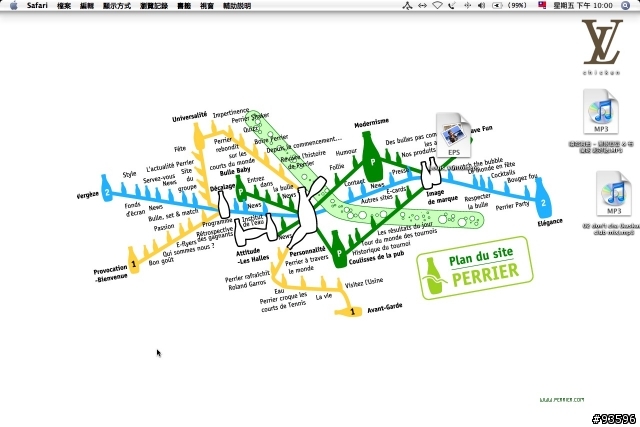Select the lower MP3 file icon

[x=613, y=193]
